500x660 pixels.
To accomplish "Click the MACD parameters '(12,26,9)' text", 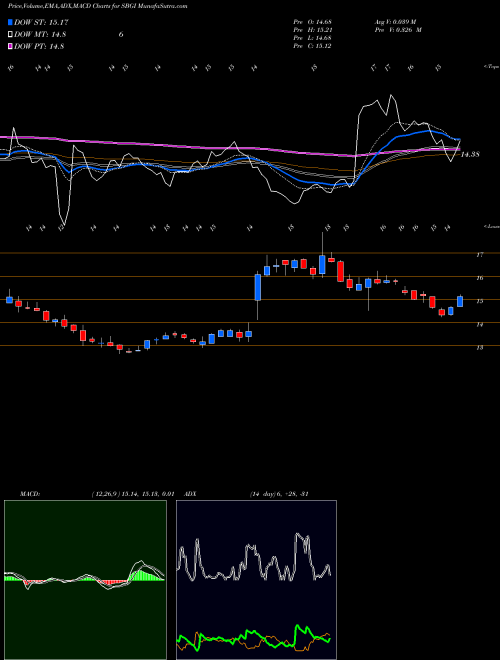I will point(105,494).
